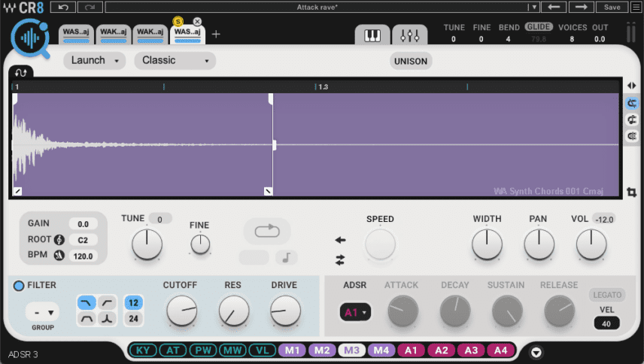Select the AT modulation source
644x364 pixels.
pyautogui.click(x=173, y=350)
